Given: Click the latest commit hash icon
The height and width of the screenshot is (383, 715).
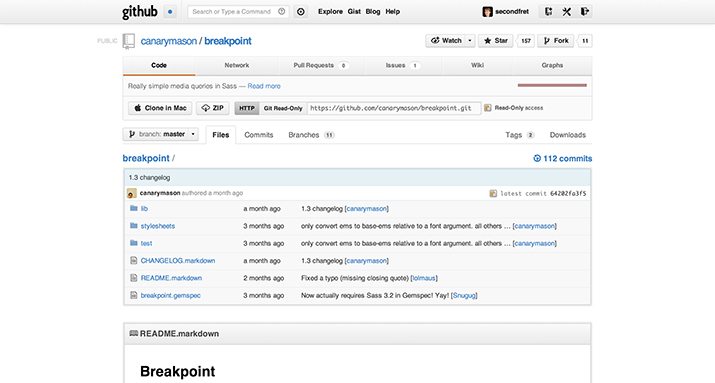Looking at the screenshot, I should [x=493, y=193].
